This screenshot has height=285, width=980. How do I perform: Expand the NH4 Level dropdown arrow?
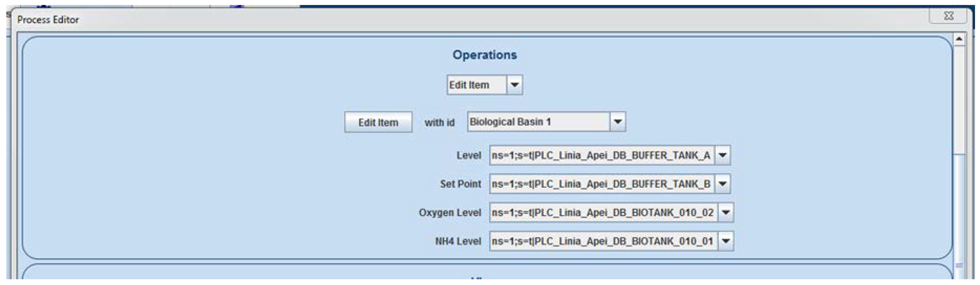[725, 241]
